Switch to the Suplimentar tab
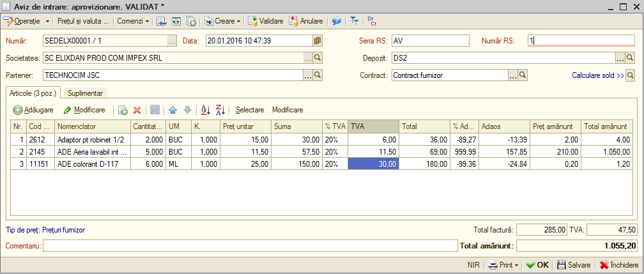The width and height of the screenshot is (644, 274). pyautogui.click(x=85, y=93)
